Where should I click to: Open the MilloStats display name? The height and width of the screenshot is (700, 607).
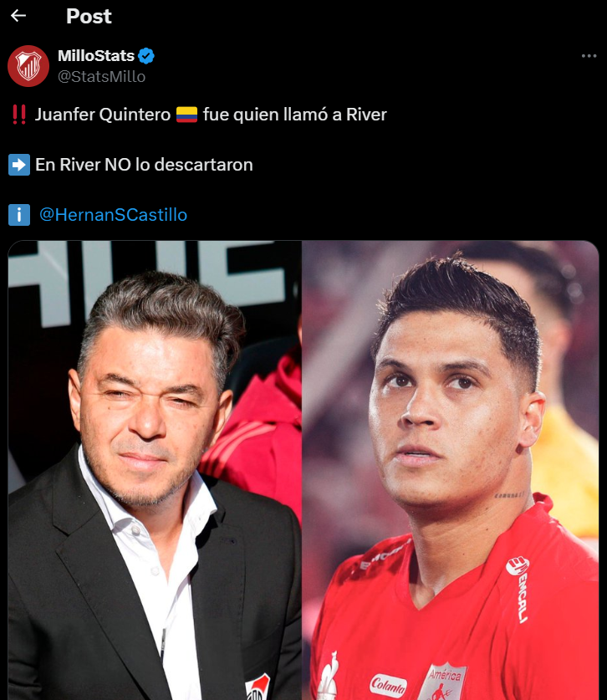[x=96, y=56]
